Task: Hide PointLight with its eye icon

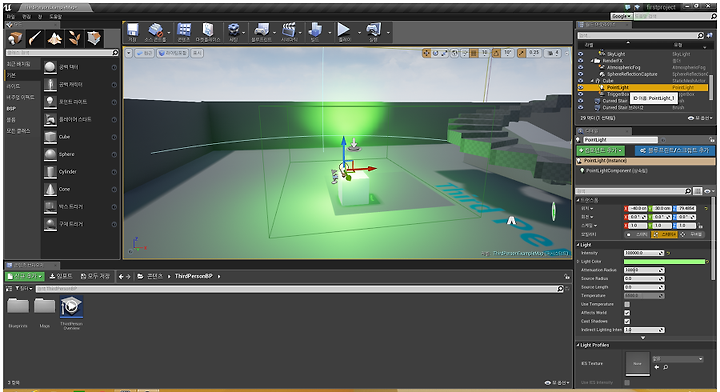Action: (580, 87)
